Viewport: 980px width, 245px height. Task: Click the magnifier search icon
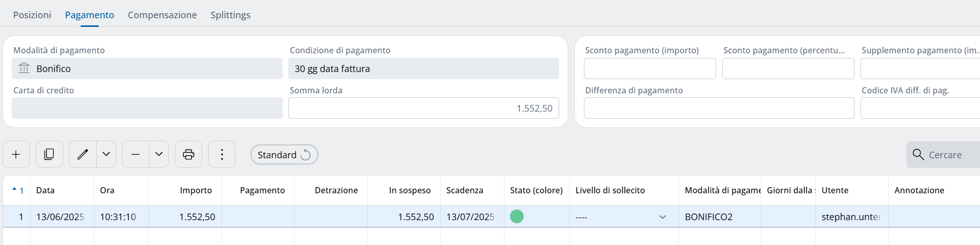tap(918, 154)
